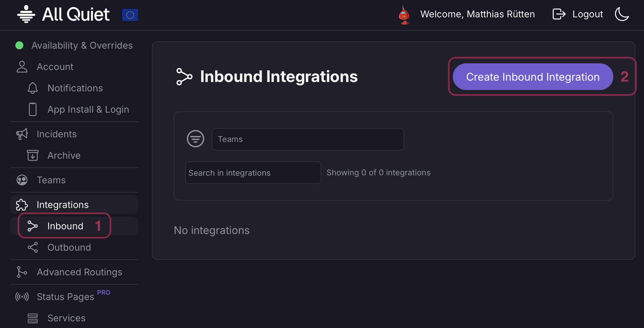Open Status Pages PRO section

[65, 297]
